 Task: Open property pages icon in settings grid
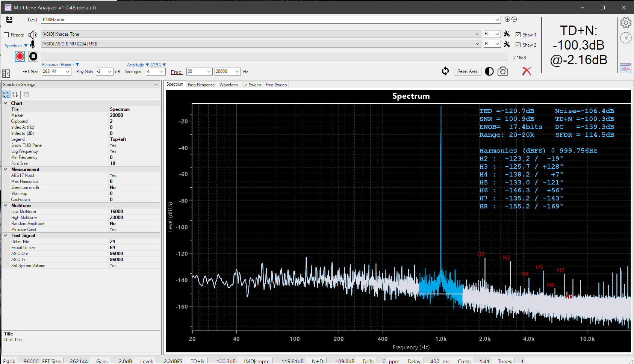tap(26, 94)
